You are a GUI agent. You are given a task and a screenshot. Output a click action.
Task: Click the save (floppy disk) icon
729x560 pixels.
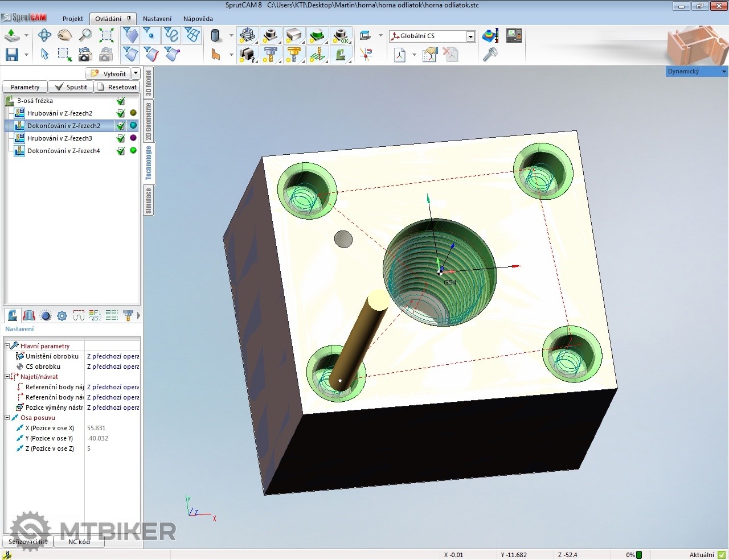[11, 55]
